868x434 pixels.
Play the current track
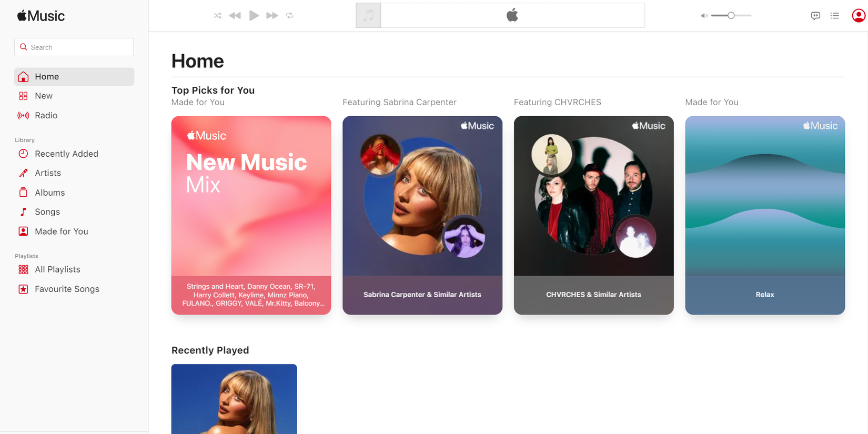point(254,16)
